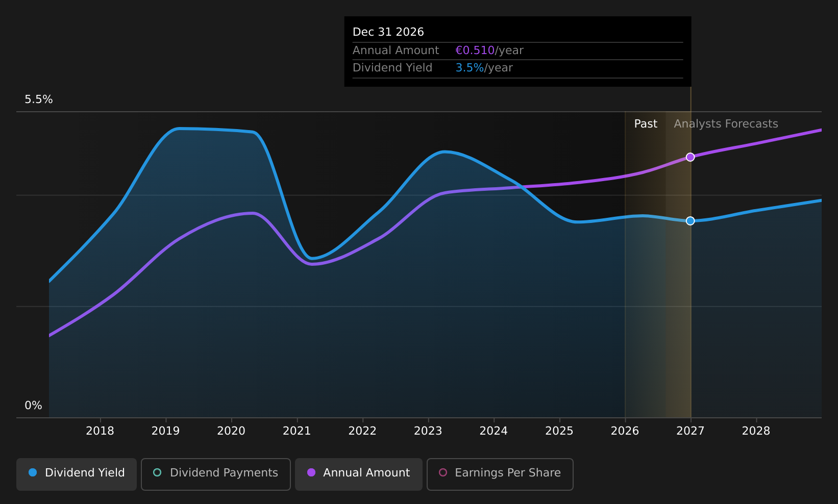Enable the Earnings Per Share series

tap(500, 474)
